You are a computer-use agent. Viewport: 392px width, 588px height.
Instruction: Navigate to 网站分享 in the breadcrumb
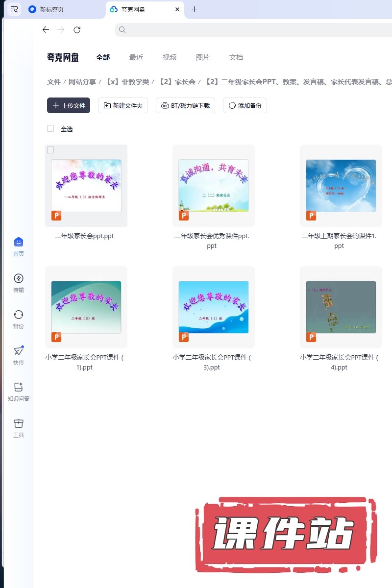pyautogui.click(x=82, y=82)
